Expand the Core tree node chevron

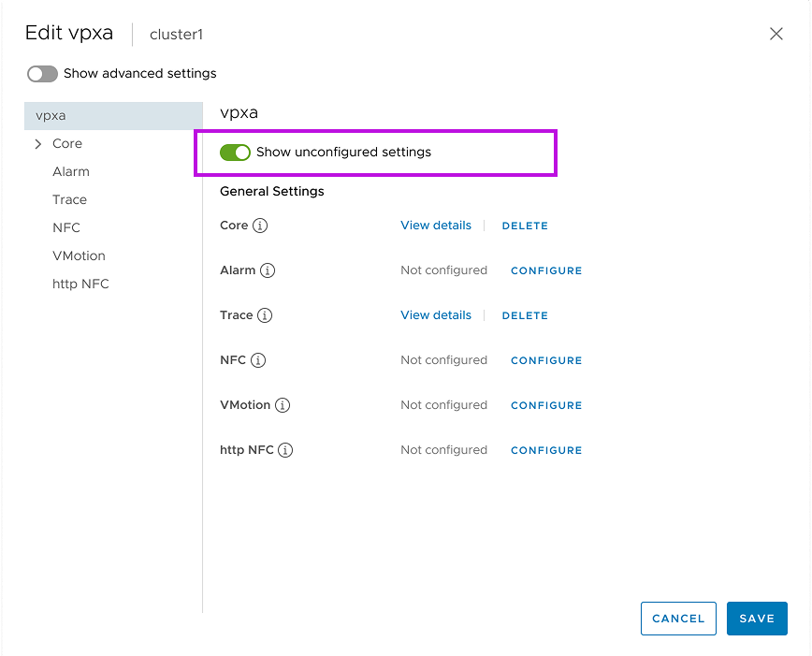(38, 144)
